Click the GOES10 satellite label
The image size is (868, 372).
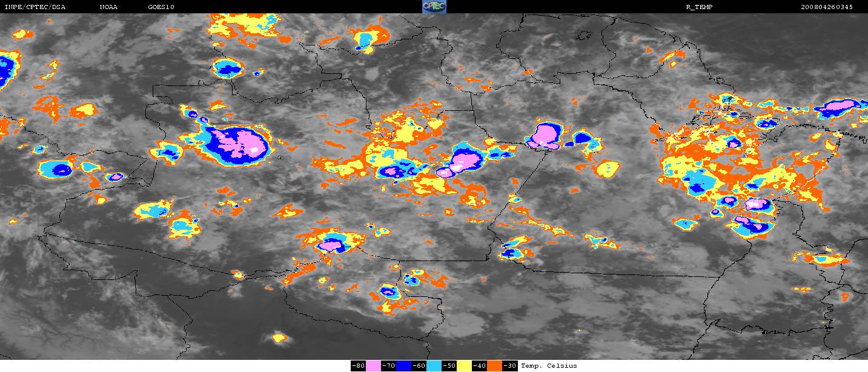coord(160,7)
